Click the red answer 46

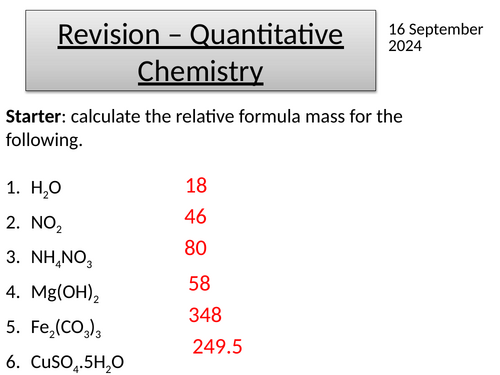(196, 216)
